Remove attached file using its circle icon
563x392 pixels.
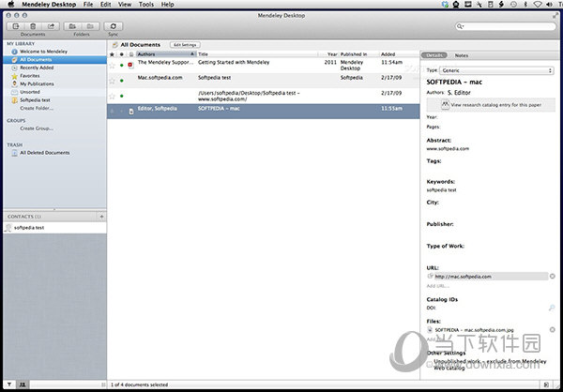point(553,329)
